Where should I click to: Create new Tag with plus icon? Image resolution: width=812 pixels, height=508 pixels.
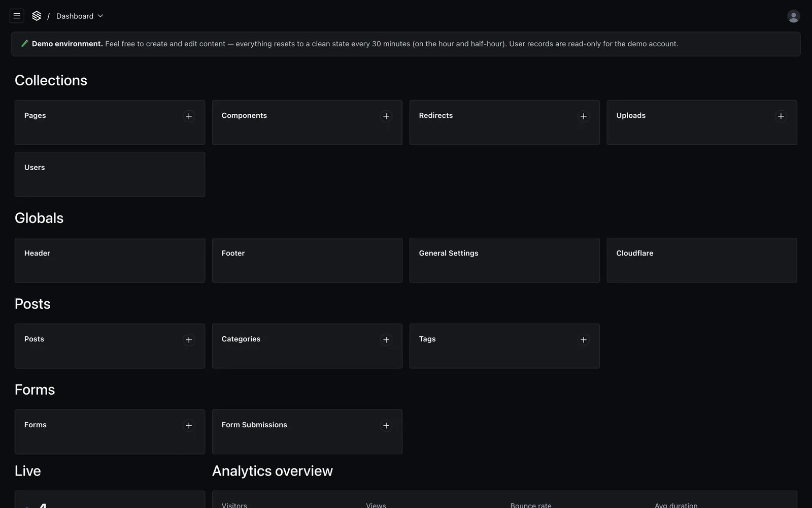pos(584,340)
